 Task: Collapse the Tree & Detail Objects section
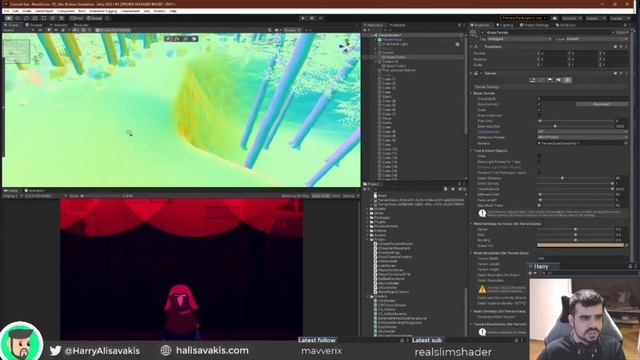coord(471,151)
